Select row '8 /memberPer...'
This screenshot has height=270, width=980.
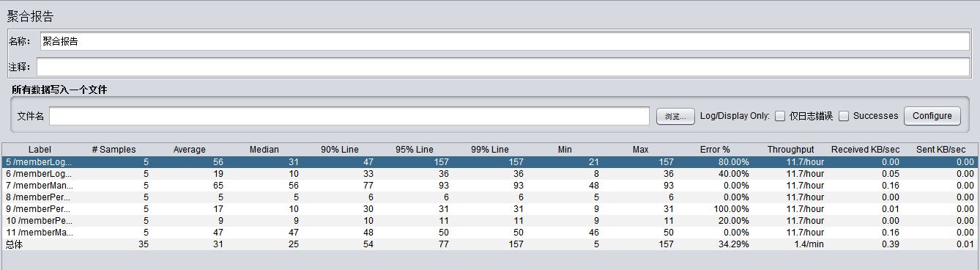490,197
